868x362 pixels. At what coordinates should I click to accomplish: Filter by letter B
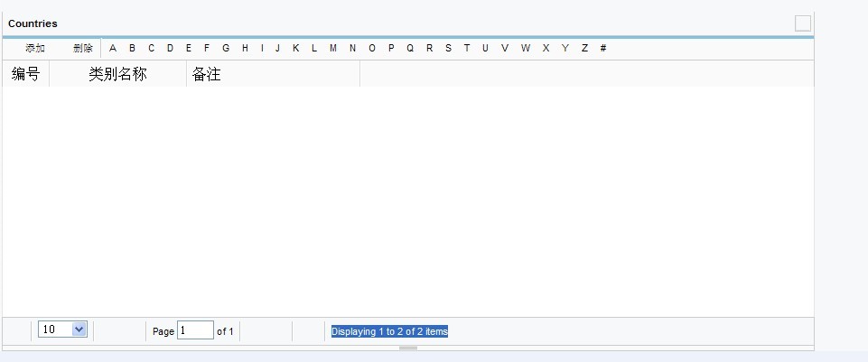coord(132,48)
